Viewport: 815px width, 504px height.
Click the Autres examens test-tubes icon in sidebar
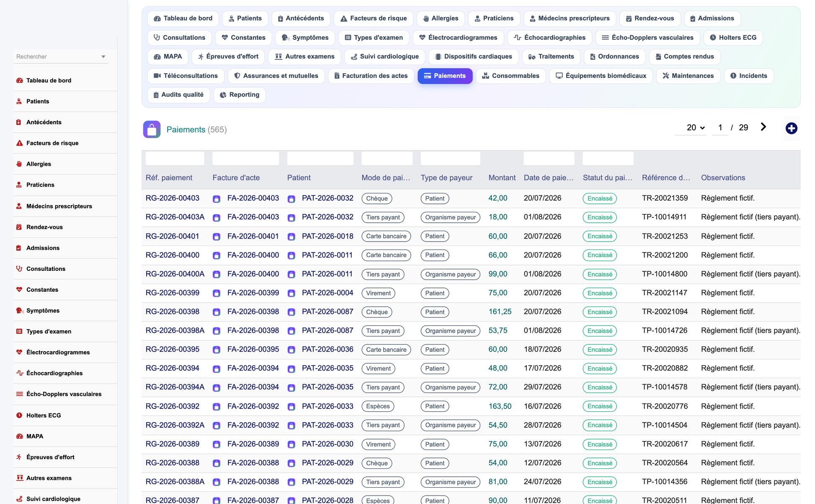point(19,478)
